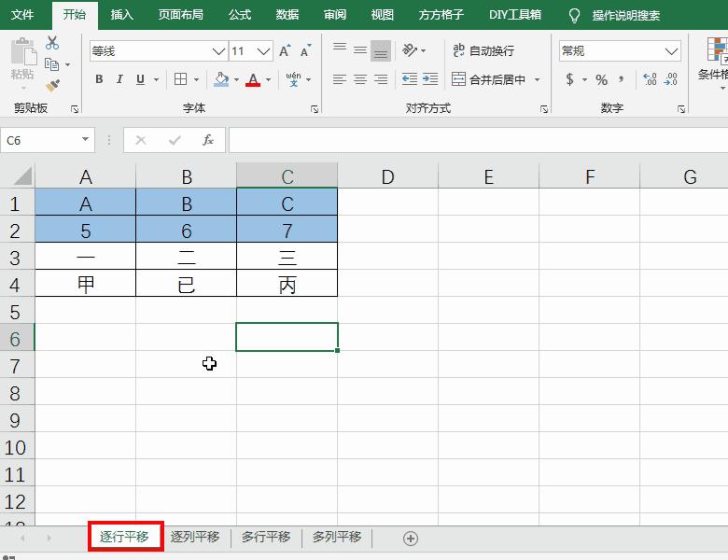728x560 pixels.
Task: Toggle bold formatting
Action: click(99, 79)
